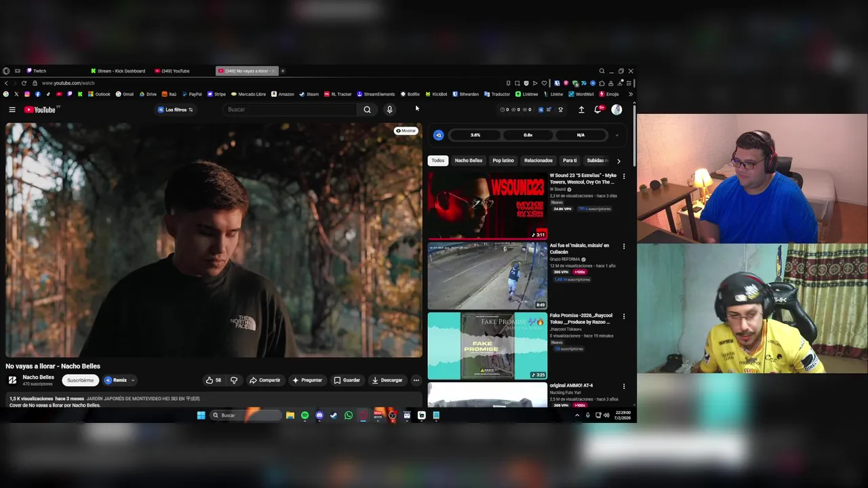Subscribe using the Suscribirme button
Screen dimensions: 868x488
pyautogui.click(x=80, y=380)
